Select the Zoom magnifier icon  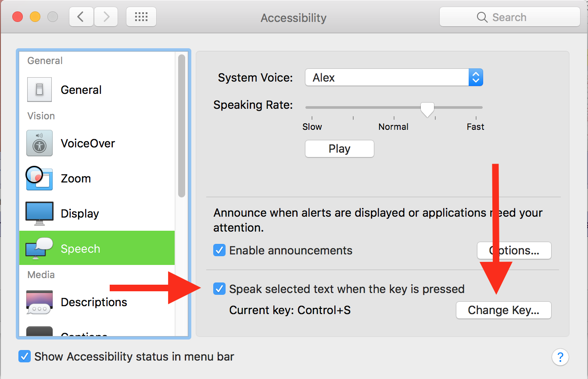[x=39, y=178]
